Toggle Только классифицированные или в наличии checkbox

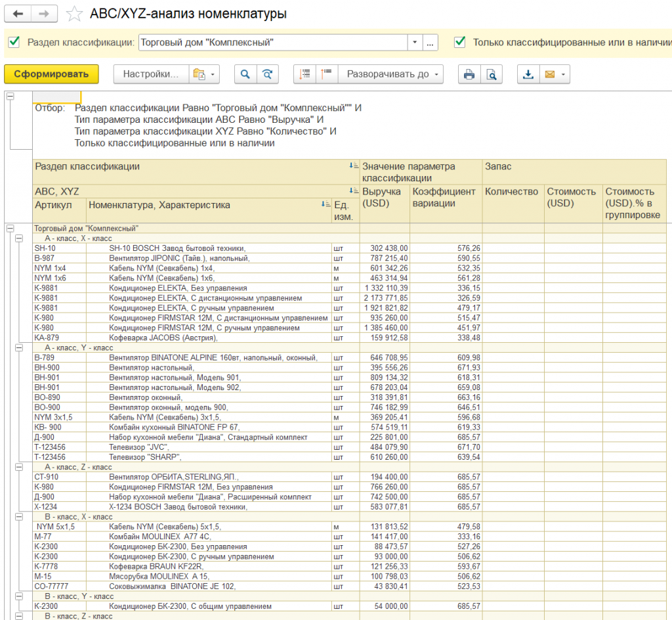click(x=460, y=42)
